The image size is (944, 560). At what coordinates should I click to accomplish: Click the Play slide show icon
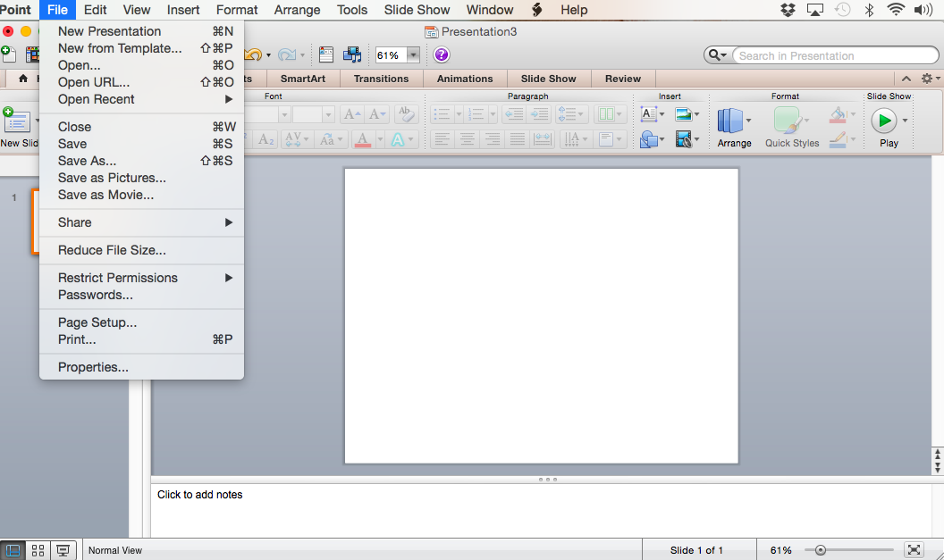pyautogui.click(x=884, y=121)
